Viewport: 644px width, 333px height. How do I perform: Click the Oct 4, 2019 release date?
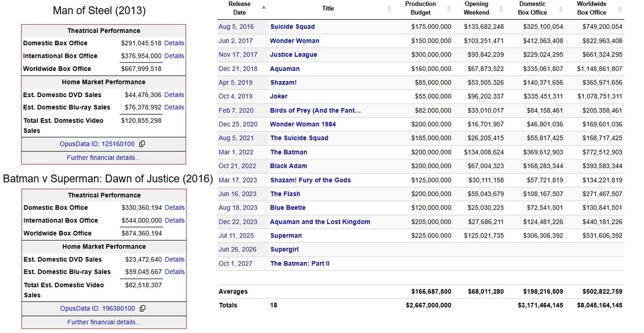pos(235,96)
